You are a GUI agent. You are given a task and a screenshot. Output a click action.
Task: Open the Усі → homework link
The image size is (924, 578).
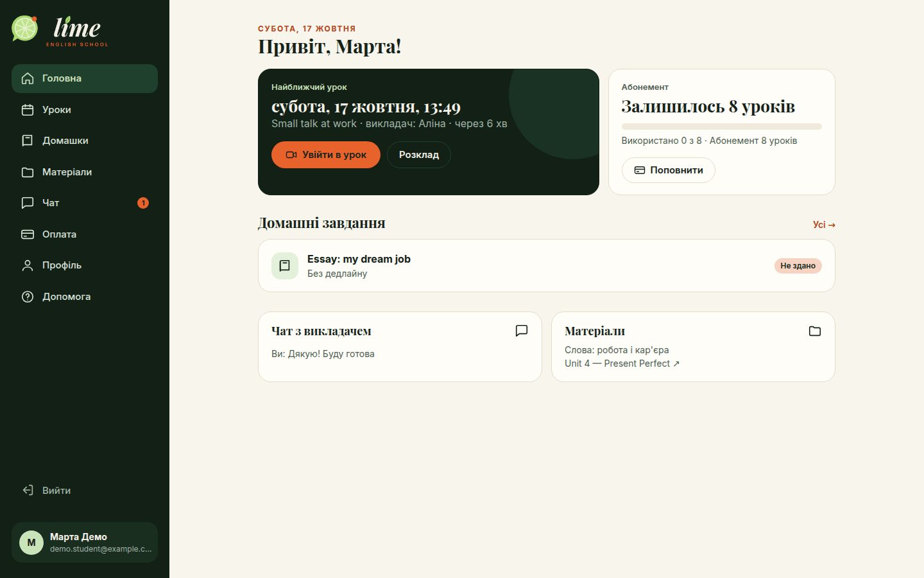[x=824, y=225]
